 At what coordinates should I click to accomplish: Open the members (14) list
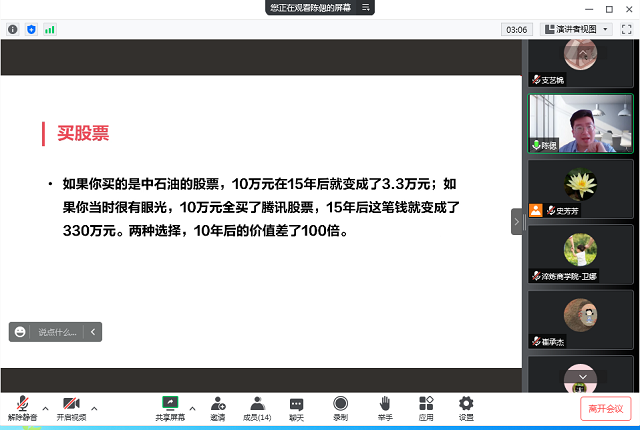[257, 408]
